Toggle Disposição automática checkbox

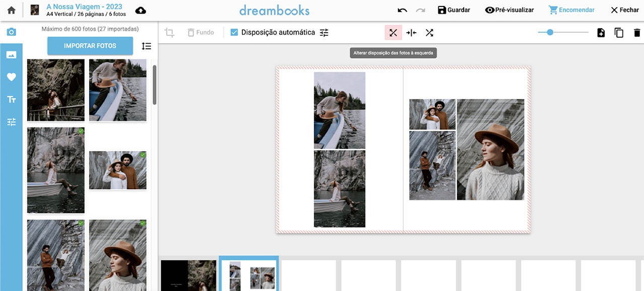tap(234, 33)
